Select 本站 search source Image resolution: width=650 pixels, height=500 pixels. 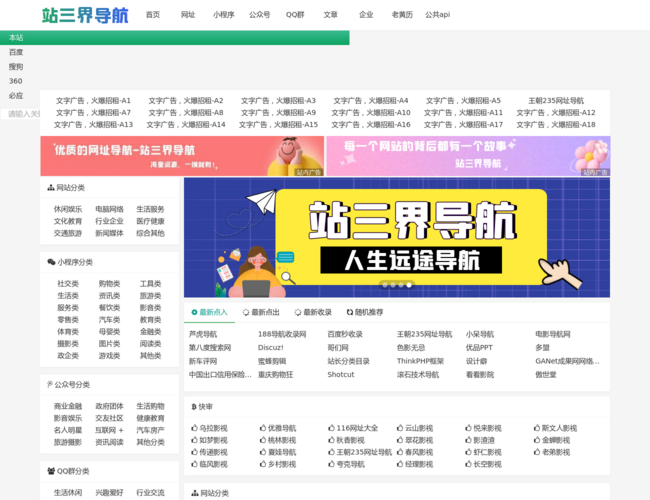click(175, 37)
